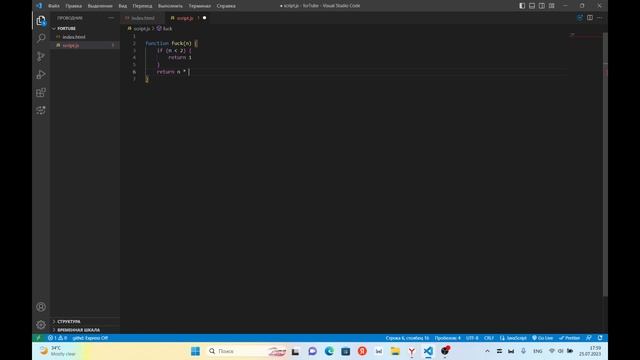Click the line and column indicator
Viewport: 640px width, 360px height.
click(x=407, y=338)
